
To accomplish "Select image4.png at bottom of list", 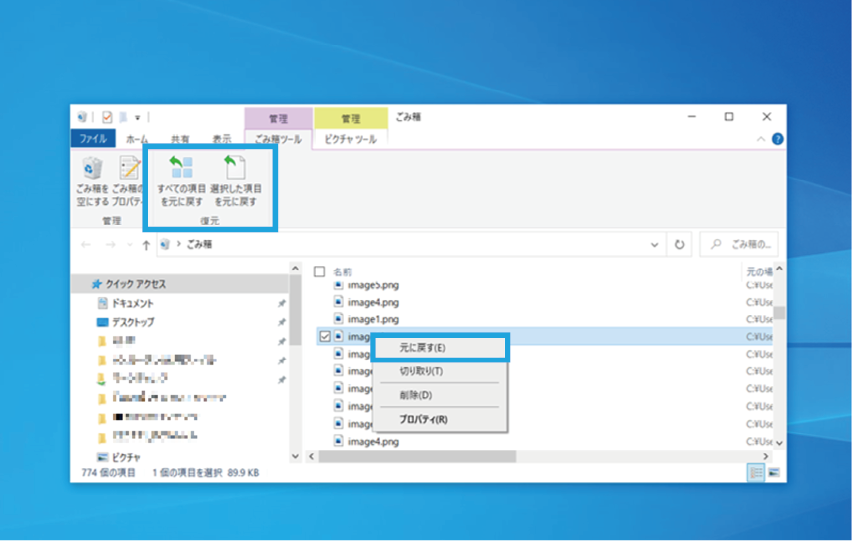I will (x=373, y=442).
